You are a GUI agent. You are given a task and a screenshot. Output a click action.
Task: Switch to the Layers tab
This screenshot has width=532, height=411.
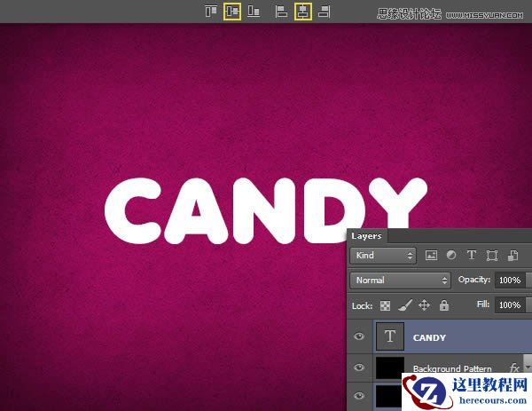[x=366, y=236]
